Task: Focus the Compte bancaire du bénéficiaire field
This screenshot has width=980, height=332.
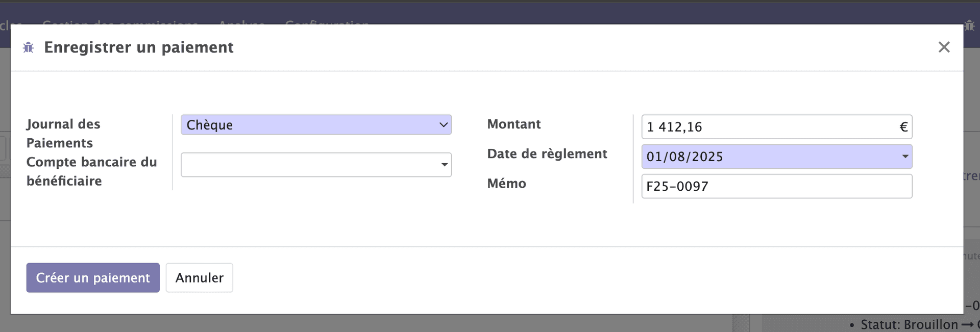Action: coord(309,165)
